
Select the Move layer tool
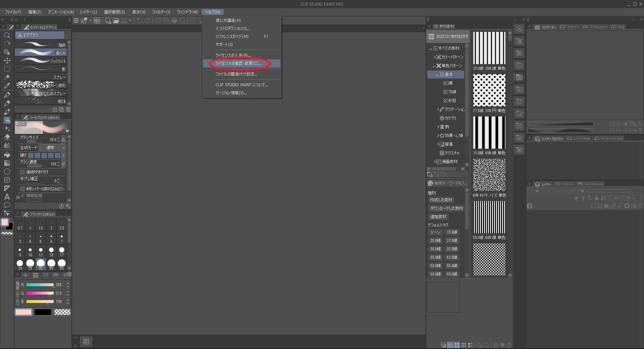[x=7, y=60]
